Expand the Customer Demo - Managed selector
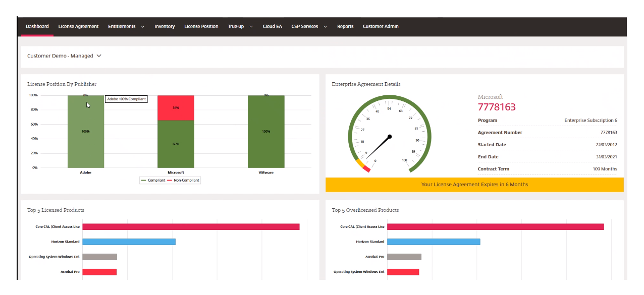Image resolution: width=644 pixels, height=295 pixels. [x=64, y=55]
